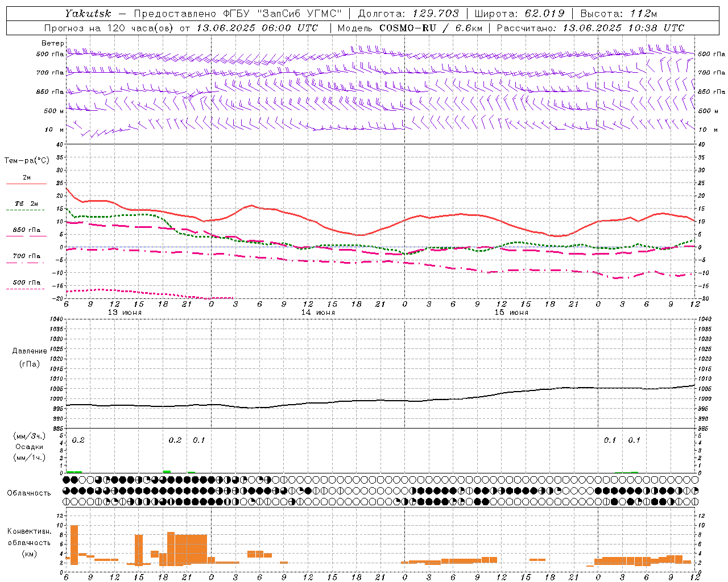
Task: Click the 15 июня date label
Action: [511, 313]
